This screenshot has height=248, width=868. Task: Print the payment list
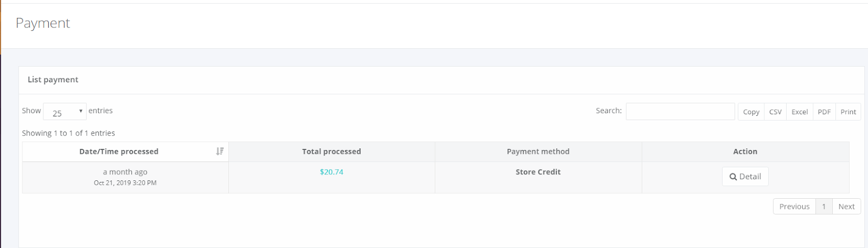[x=848, y=112]
